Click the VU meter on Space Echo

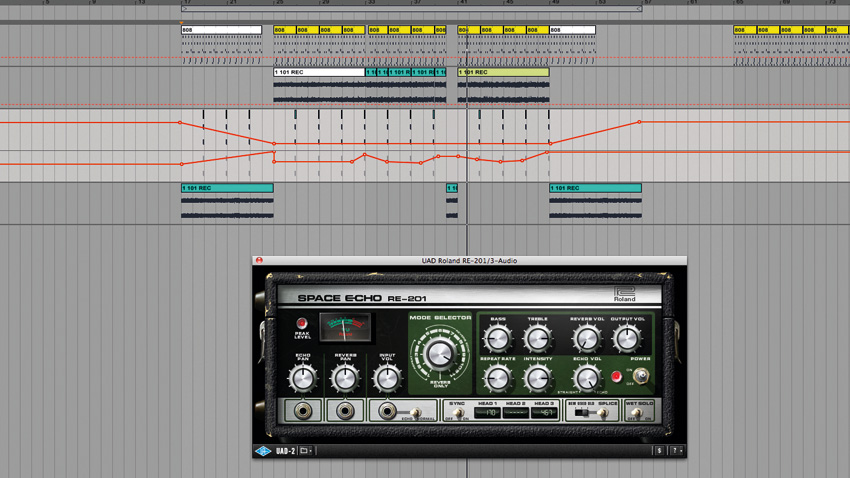point(345,327)
